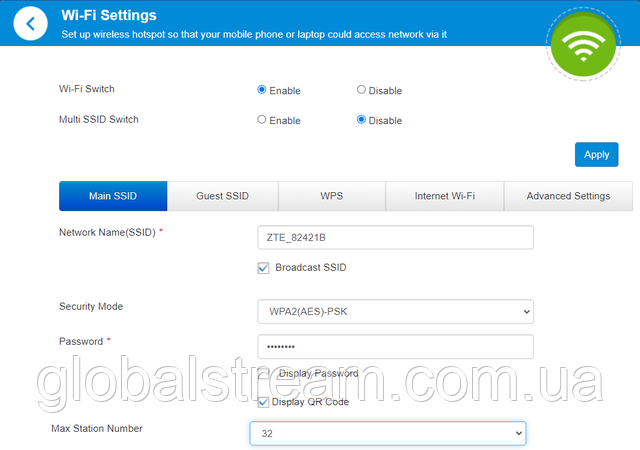This screenshot has height=450, width=640.
Task: Select Disable for Multi SSID Switch
Action: pos(361,119)
